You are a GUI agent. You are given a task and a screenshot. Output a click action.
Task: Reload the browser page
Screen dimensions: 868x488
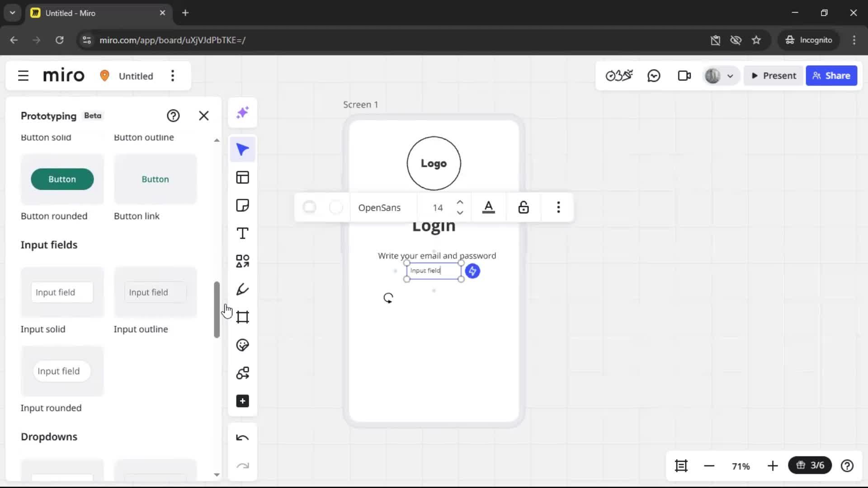tap(59, 40)
